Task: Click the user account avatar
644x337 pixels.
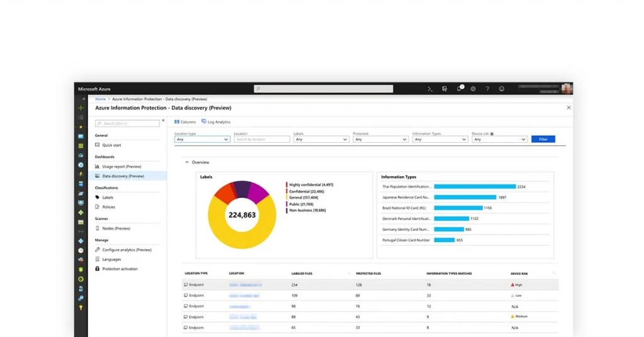Action: tap(567, 89)
